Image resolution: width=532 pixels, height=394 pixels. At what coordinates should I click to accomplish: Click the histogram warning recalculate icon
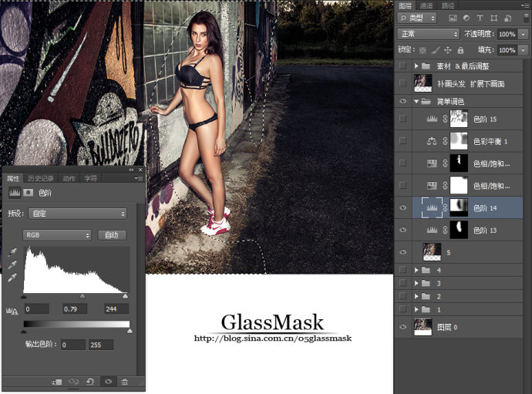point(12,310)
